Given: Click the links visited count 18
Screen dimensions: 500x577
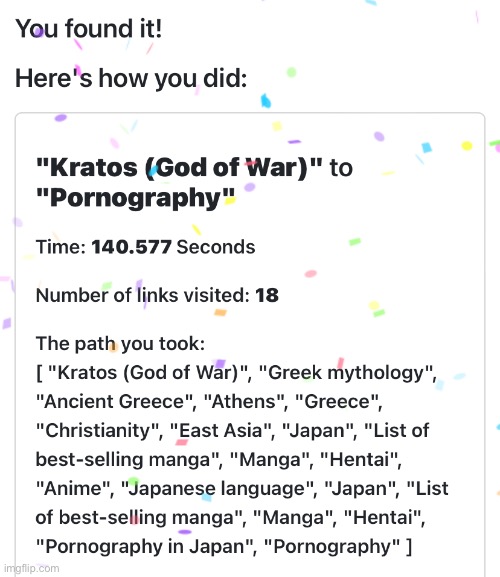Looking at the screenshot, I should pos(267,295).
